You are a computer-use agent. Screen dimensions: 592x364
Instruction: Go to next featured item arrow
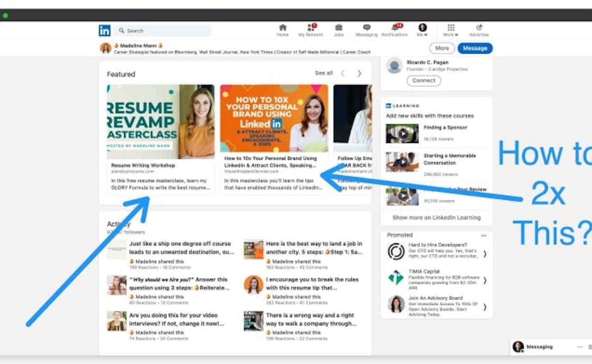point(359,73)
